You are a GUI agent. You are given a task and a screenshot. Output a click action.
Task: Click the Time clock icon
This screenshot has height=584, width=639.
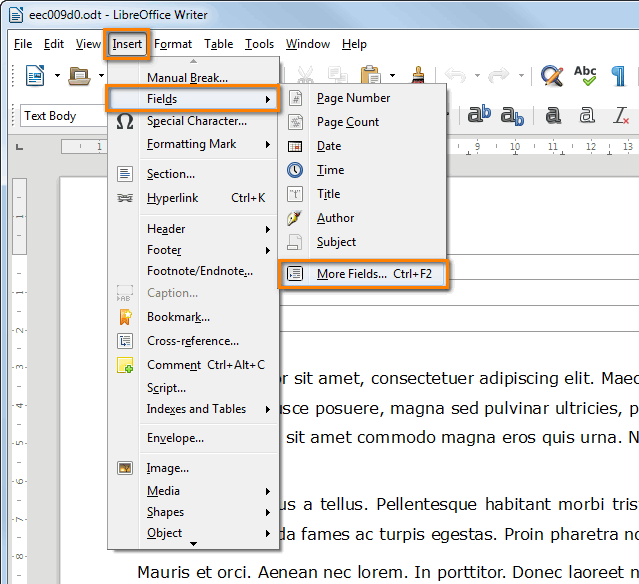pos(295,170)
